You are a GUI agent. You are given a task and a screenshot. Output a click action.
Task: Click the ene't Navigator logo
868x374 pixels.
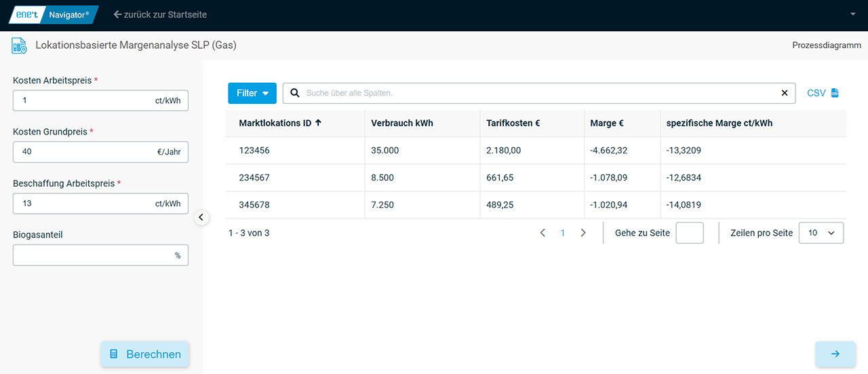click(x=53, y=14)
